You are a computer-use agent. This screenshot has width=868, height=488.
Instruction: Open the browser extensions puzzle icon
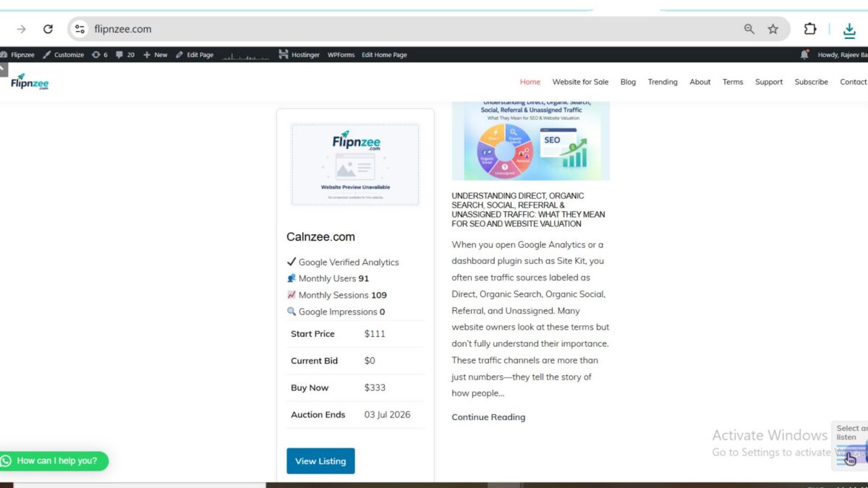(x=810, y=29)
